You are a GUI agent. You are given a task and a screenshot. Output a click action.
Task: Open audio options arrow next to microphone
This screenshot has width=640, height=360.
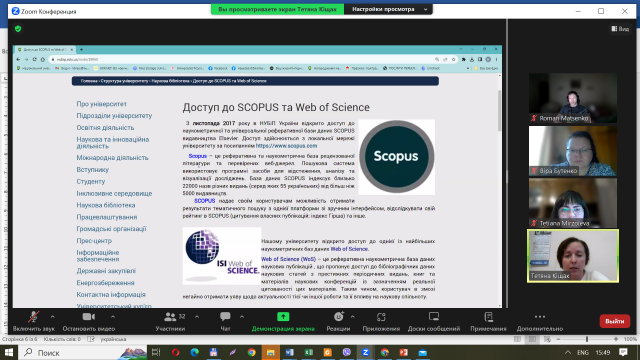tap(53, 317)
